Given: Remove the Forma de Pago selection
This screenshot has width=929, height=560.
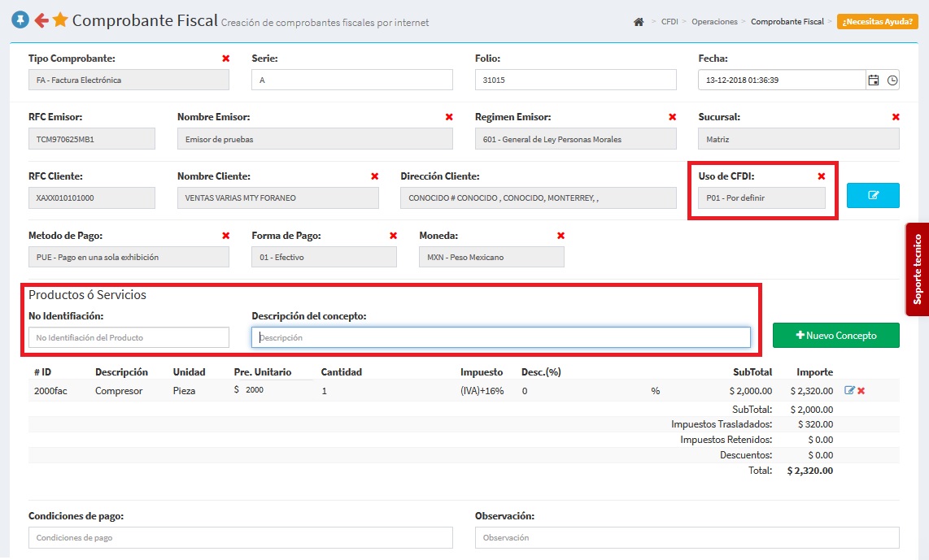Looking at the screenshot, I should click(393, 236).
